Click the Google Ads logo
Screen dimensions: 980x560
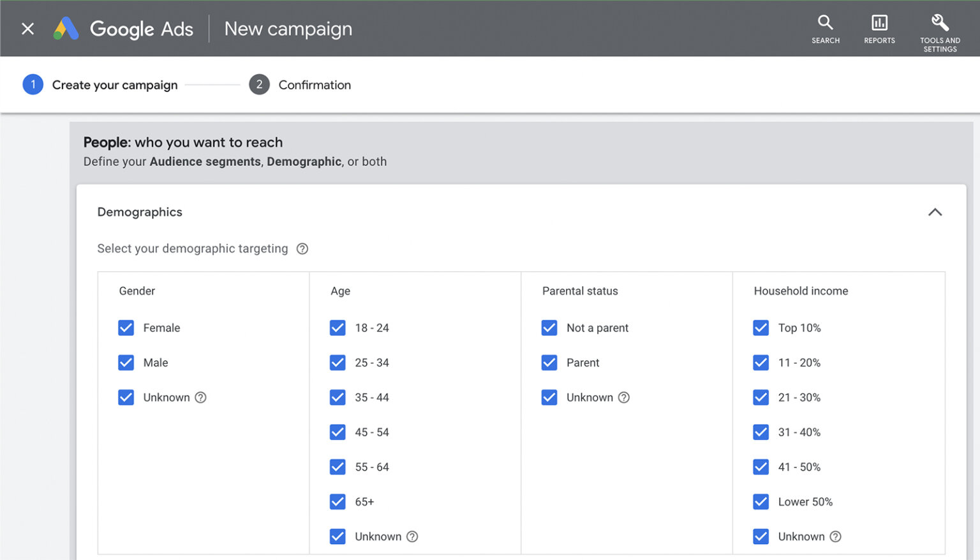click(123, 28)
